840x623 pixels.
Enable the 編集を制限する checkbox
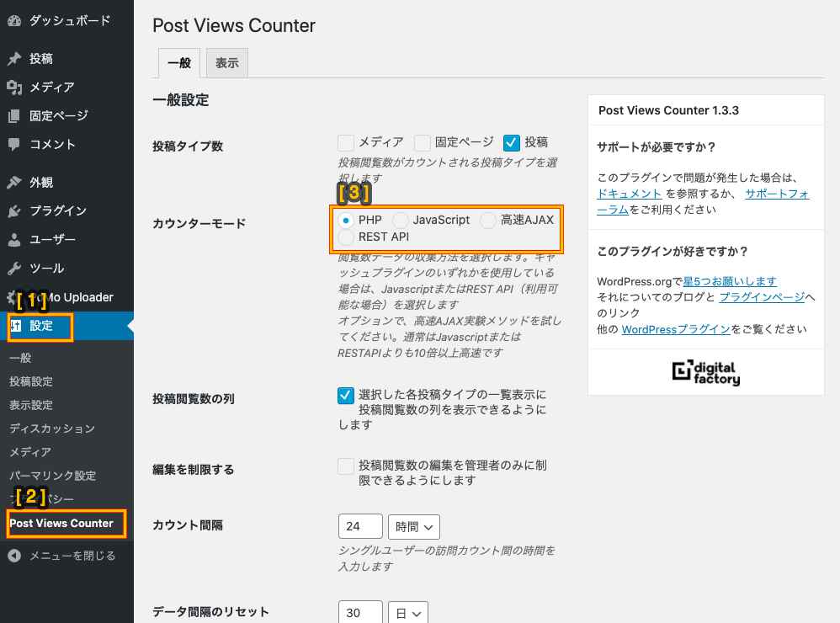click(346, 466)
